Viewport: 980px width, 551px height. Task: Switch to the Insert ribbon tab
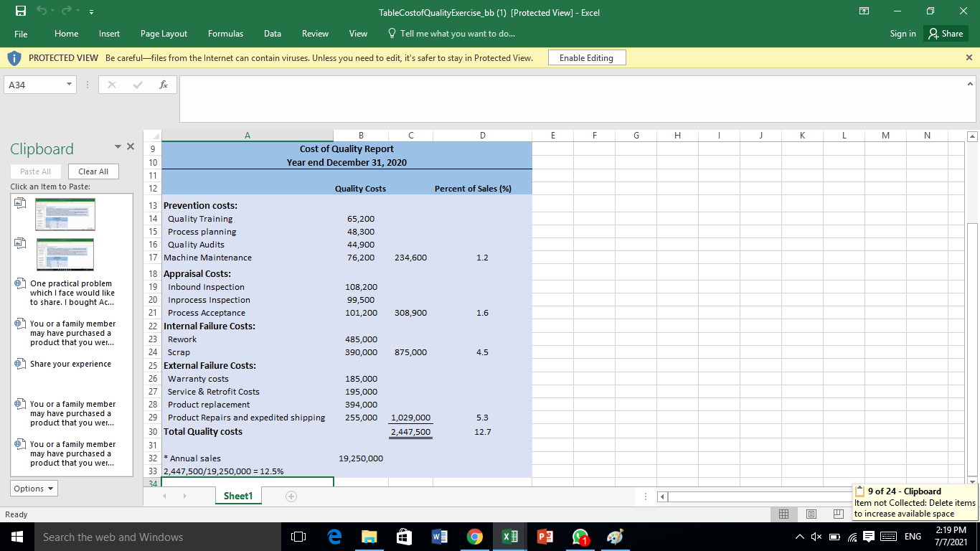[x=110, y=34]
